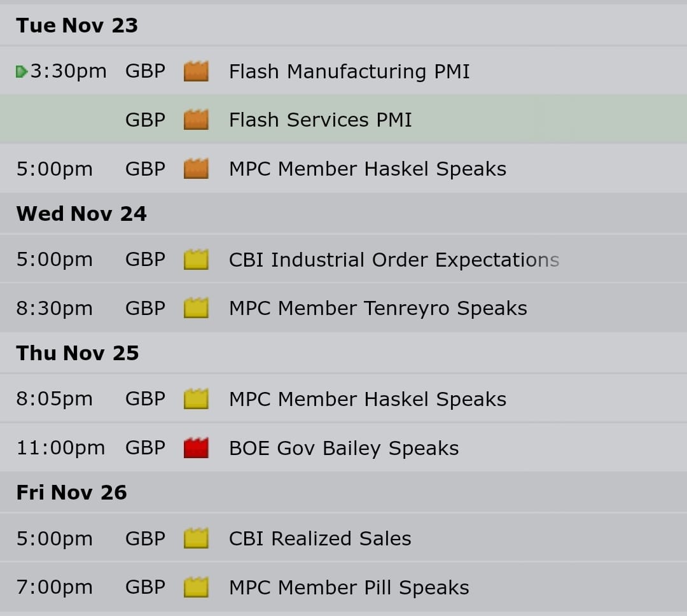Image resolution: width=687 pixels, height=616 pixels.
Task: Select CBI Industrial Order Expectations event
Action: click(394, 260)
